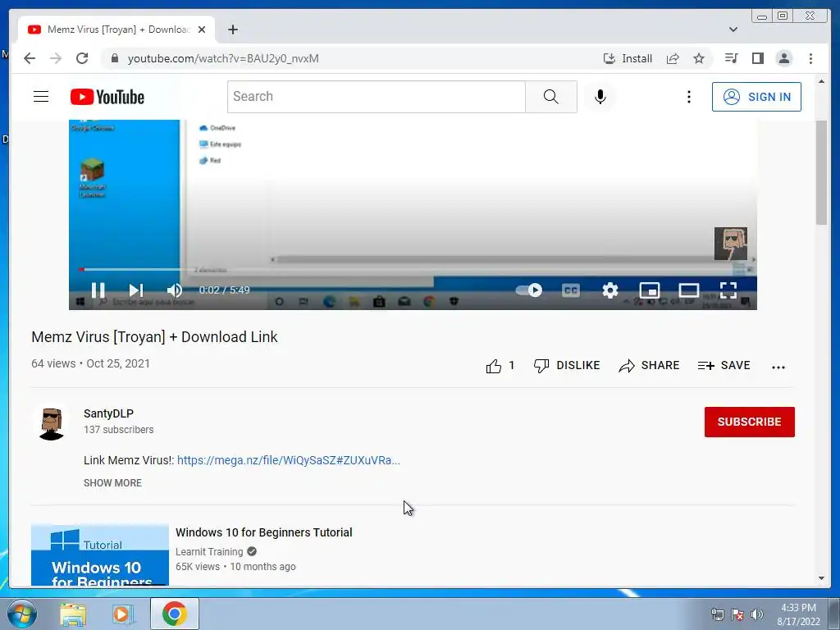840x630 pixels.
Task: Close the Memz Virus tab
Action: click(x=202, y=30)
